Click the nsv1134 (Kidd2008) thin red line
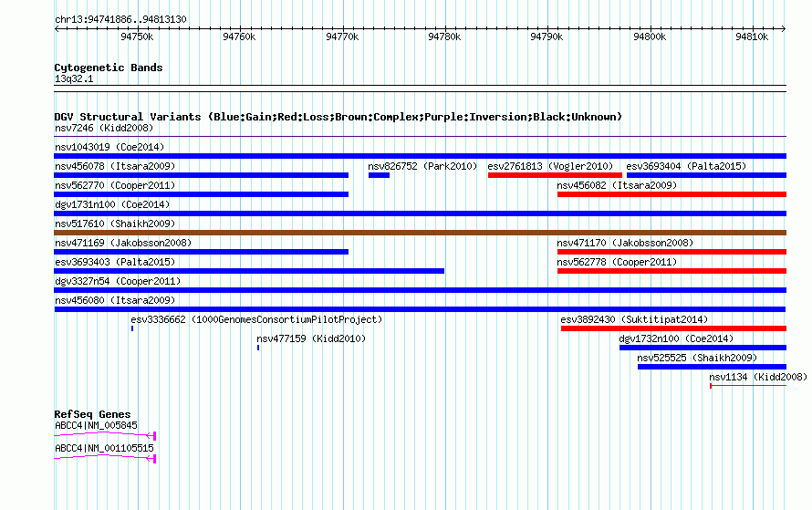Image resolution: width=812 pixels, height=510 pixels. click(x=748, y=386)
